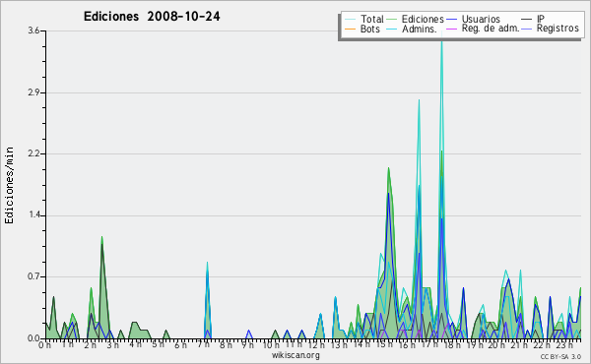Select the 'Registros' legend label
The width and height of the screenshot is (591, 364).
558,29
